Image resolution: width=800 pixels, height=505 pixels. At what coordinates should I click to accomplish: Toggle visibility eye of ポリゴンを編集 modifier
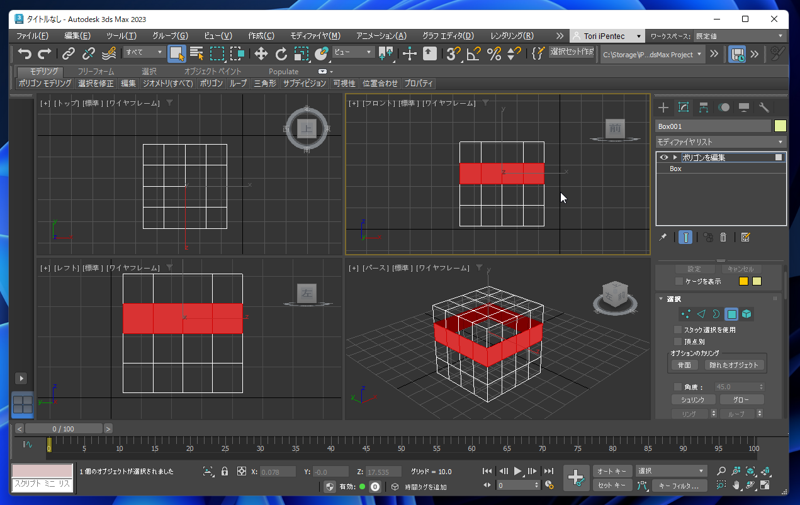coord(664,157)
